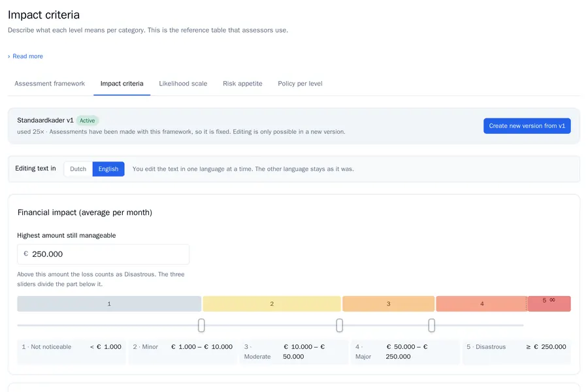The image size is (588, 392).
Task: Go to the Risk appetite tab
Action: point(242,84)
